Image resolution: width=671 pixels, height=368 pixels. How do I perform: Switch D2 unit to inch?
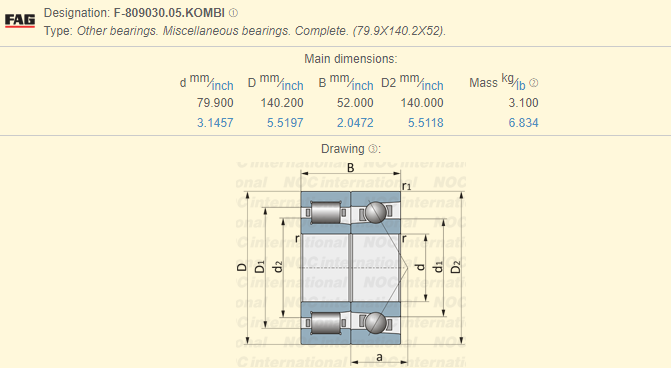[432, 86]
